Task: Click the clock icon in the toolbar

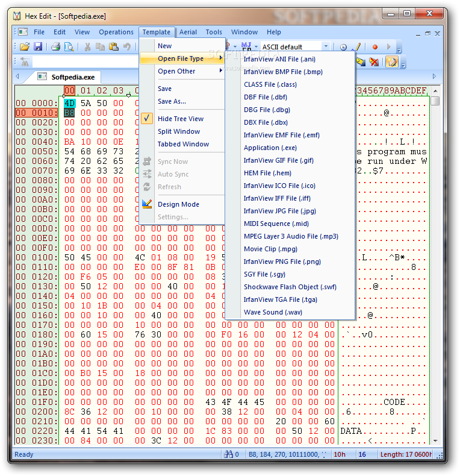Action: pos(343,47)
